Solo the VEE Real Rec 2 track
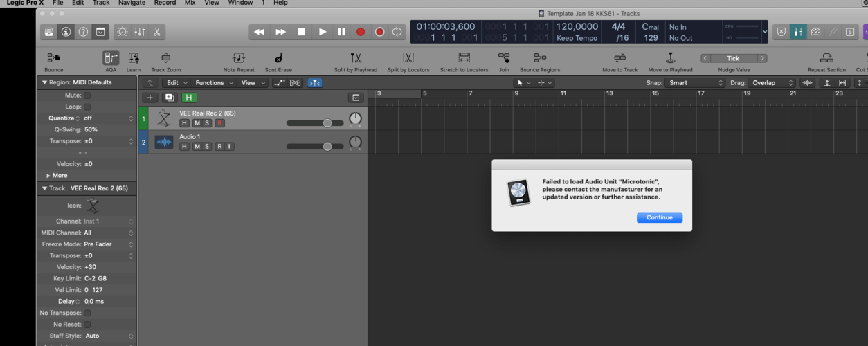The width and height of the screenshot is (868, 346). click(x=206, y=123)
